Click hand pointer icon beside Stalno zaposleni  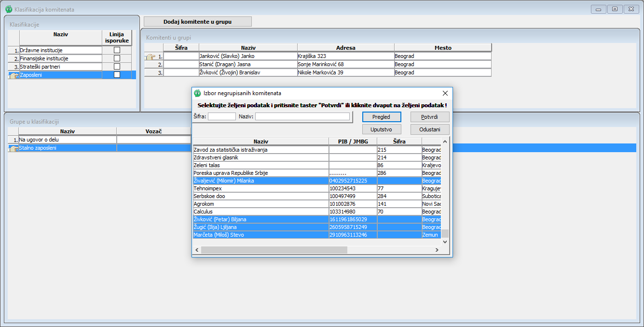pyautogui.click(x=14, y=148)
